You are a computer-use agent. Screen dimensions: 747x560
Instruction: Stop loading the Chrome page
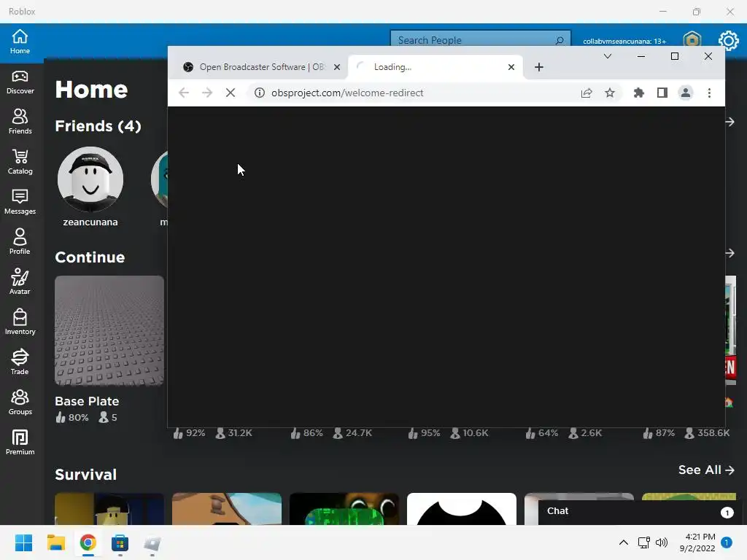coord(231,93)
